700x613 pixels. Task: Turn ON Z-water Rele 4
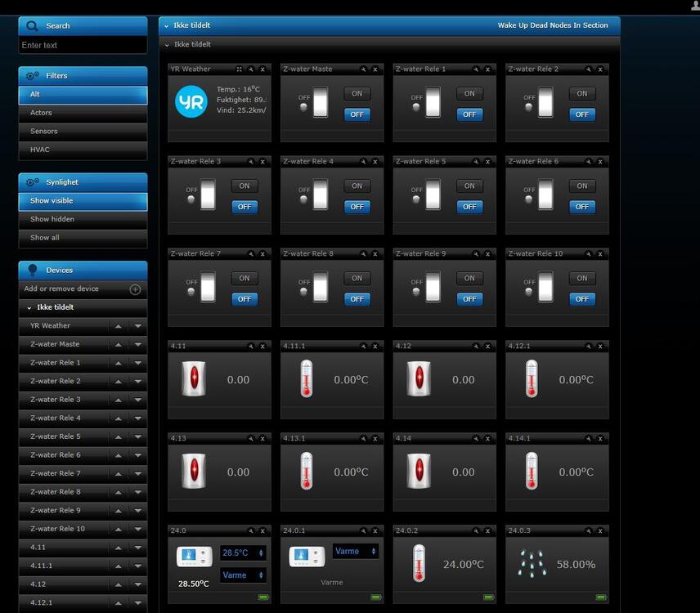click(357, 186)
